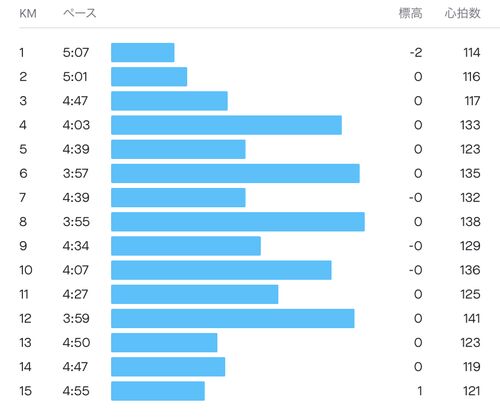Click the KM column header
500x417 pixels.
28,14
